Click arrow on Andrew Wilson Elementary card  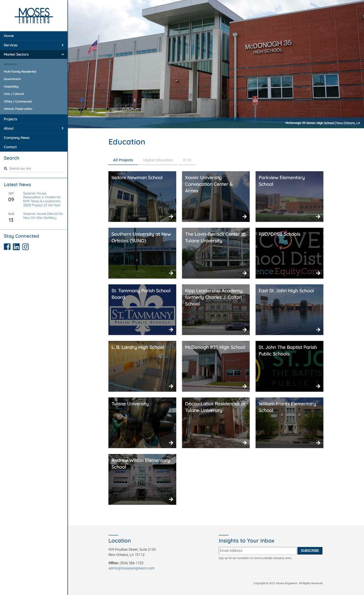[171, 499]
